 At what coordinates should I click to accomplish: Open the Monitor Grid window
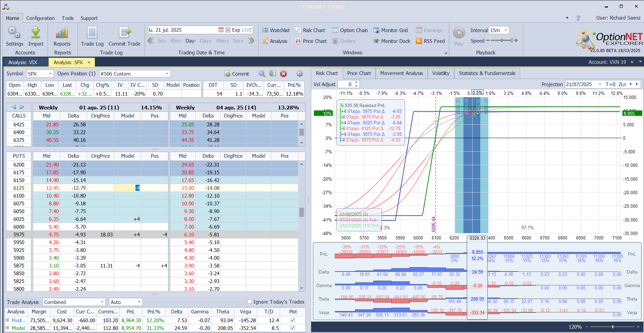coord(391,30)
